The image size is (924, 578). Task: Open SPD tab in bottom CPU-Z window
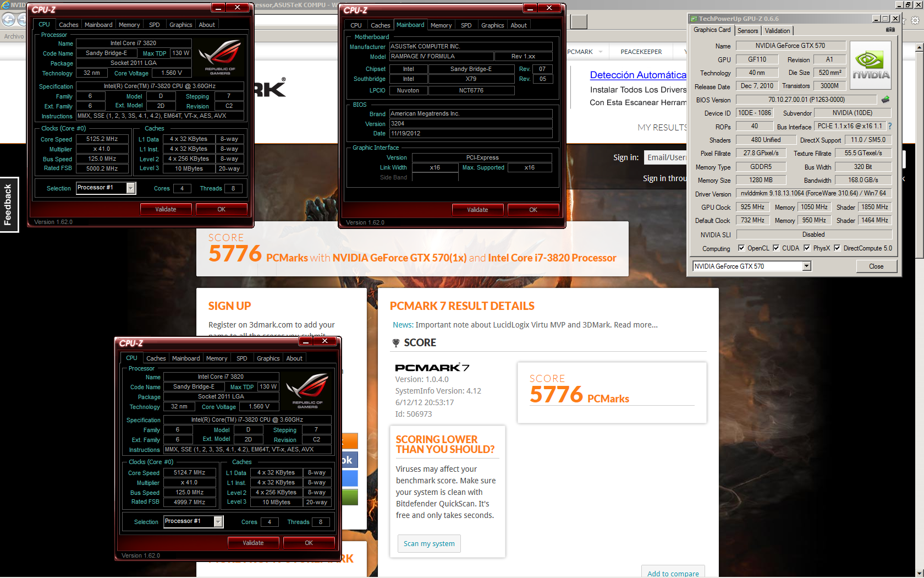pyautogui.click(x=242, y=358)
